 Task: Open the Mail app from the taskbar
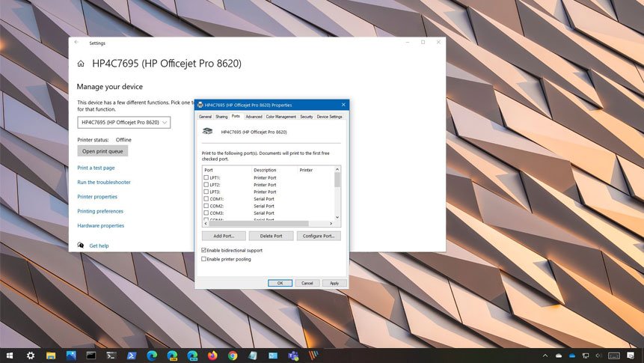(x=273, y=356)
